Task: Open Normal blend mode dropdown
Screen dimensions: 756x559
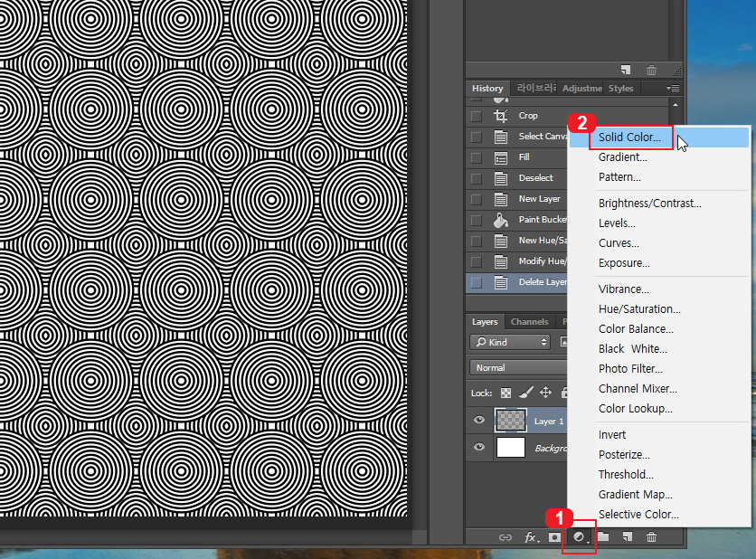Action: (x=519, y=367)
